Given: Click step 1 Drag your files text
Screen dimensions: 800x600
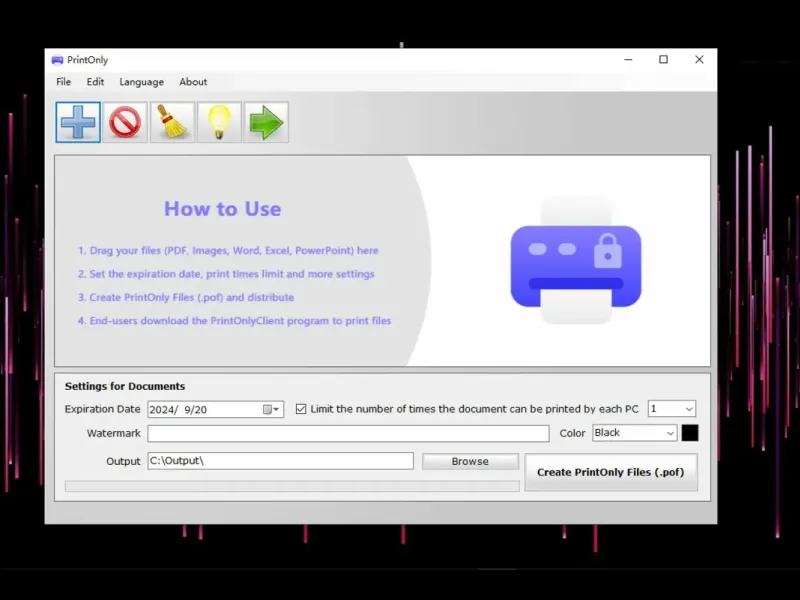Looking at the screenshot, I should point(228,251).
